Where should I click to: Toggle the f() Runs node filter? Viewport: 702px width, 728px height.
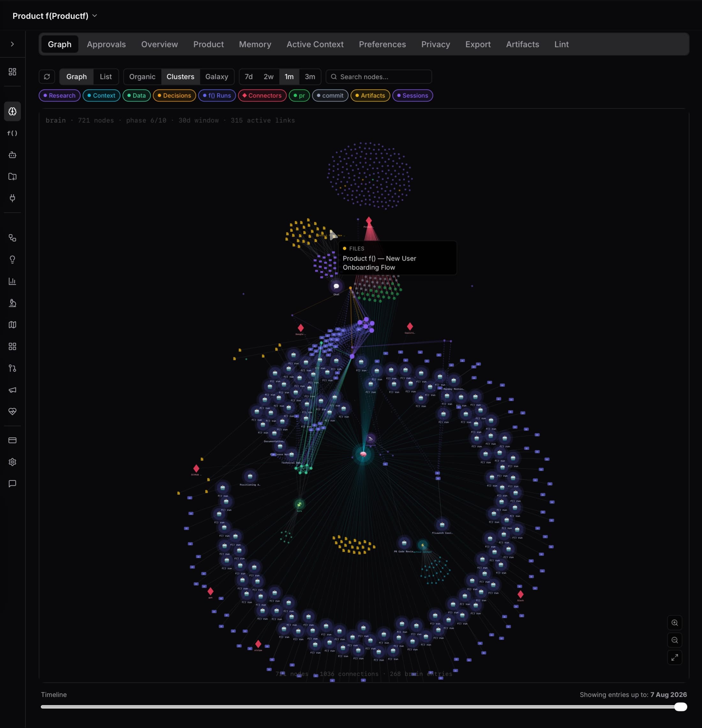pos(217,95)
